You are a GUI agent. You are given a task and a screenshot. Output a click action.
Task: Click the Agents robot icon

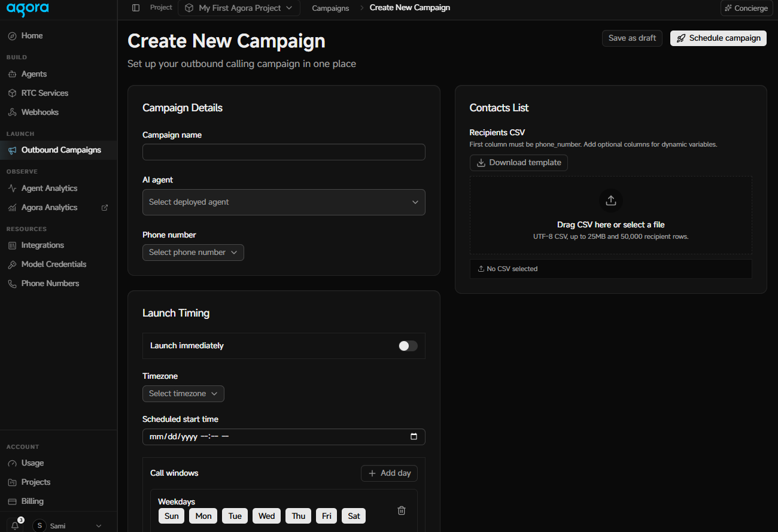(x=12, y=74)
